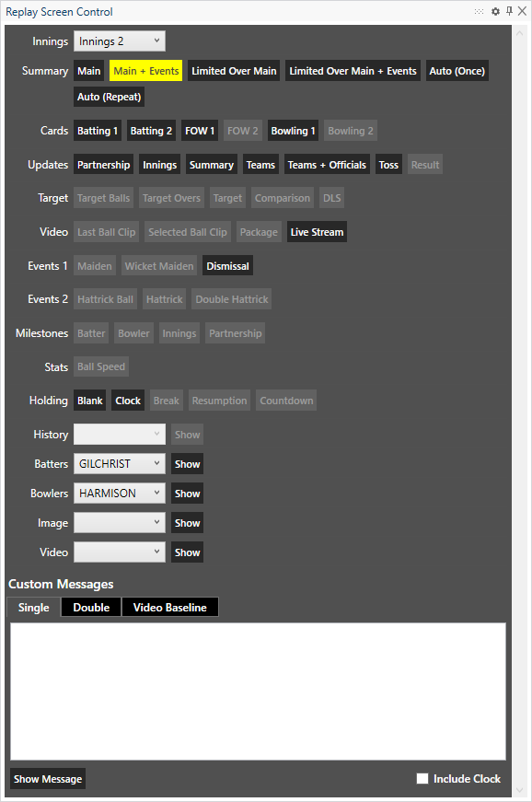Show the Batting 1 card
The width and height of the screenshot is (532, 802).
point(98,131)
